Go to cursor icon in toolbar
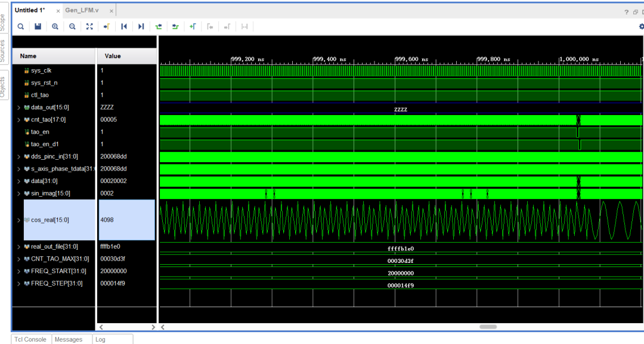Screen dimensions: 644x344 107,27
